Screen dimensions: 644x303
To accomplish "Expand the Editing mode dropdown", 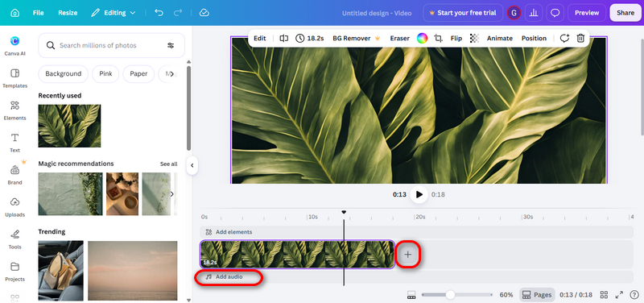I will tap(114, 13).
